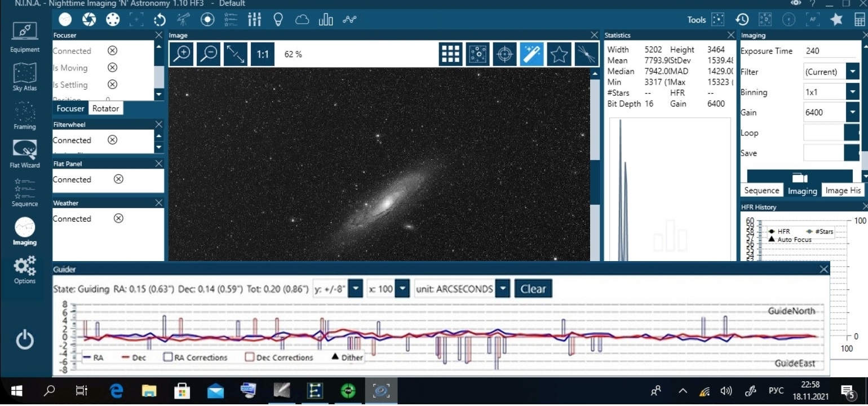This screenshot has width=868, height=406.
Task: Toggle the image grid overlay button
Action: pyautogui.click(x=450, y=54)
